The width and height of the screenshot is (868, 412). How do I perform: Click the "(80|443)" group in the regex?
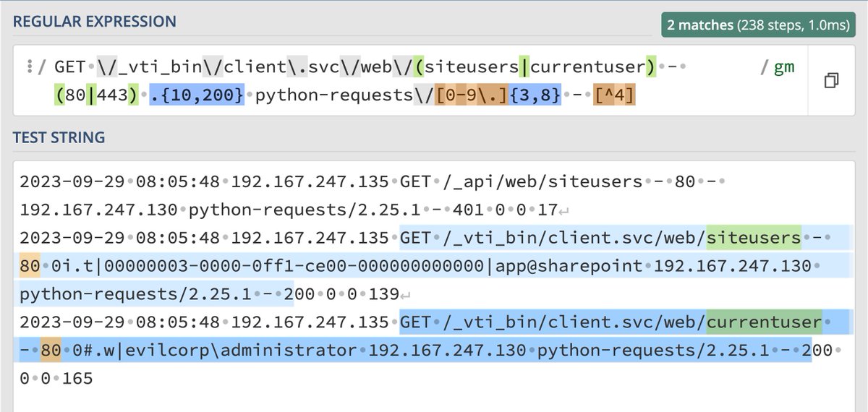[x=98, y=96]
